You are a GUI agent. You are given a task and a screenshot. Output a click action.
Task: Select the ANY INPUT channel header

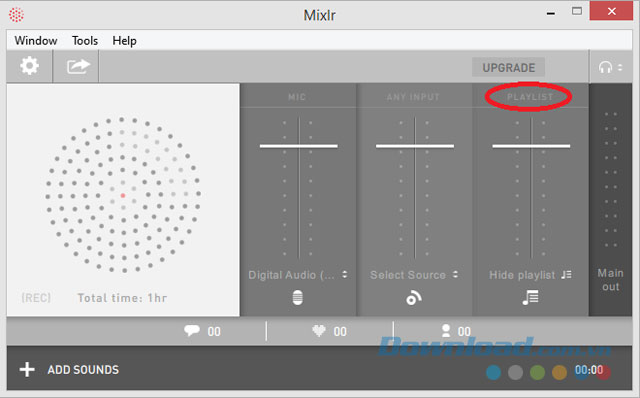coord(413,97)
